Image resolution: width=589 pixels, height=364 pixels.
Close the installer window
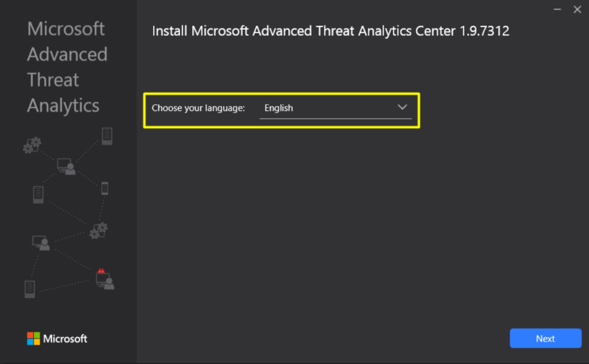click(x=577, y=9)
